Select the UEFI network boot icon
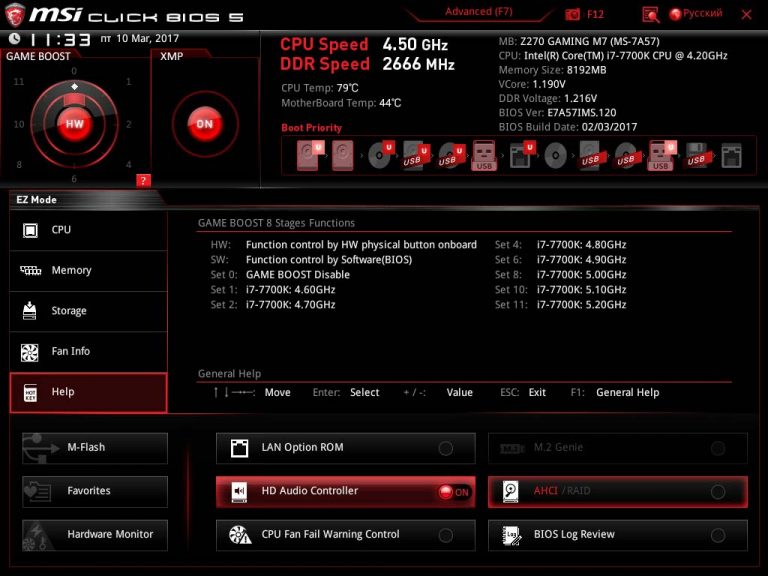 click(521, 156)
